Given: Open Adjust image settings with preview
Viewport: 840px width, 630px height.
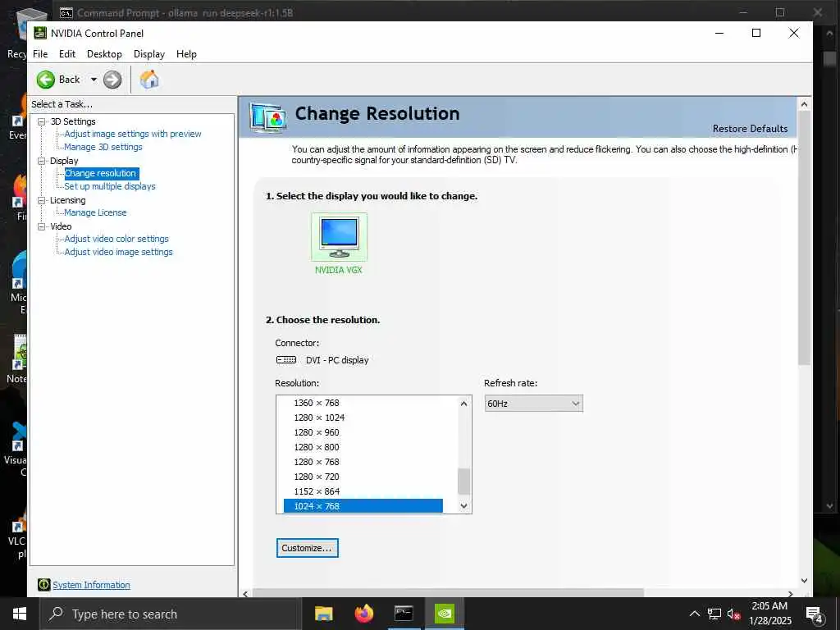Looking at the screenshot, I should pyautogui.click(x=133, y=134).
